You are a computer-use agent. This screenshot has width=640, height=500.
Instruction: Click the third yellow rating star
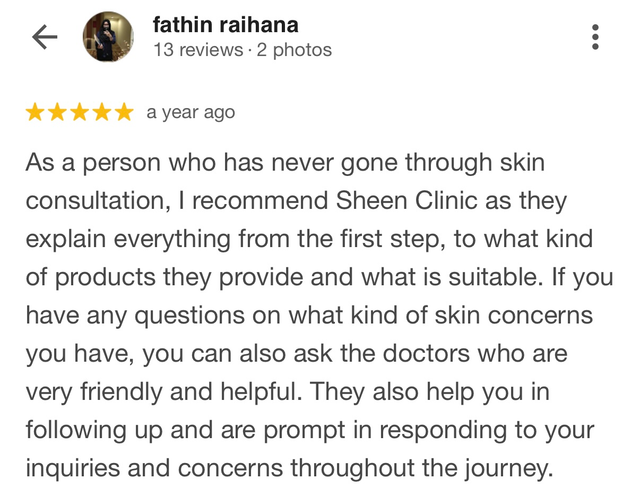(79, 112)
